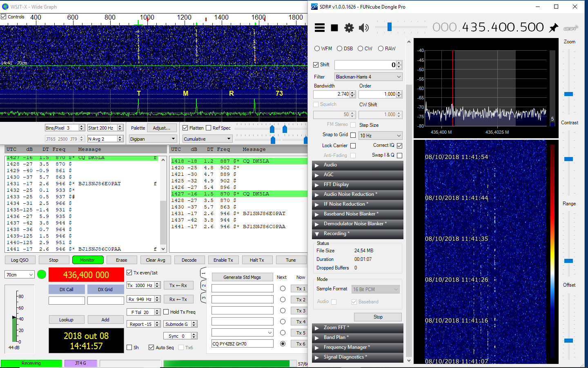The image size is (588, 368).
Task: Enable the Snap to Grid checkbox
Action: (353, 135)
